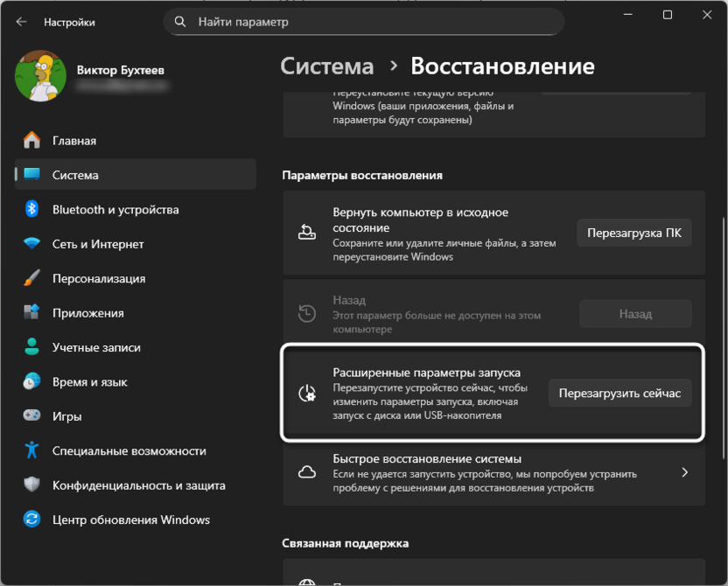Click the Конфиденциальность и защита shield icon
This screenshot has height=586, width=728.
click(x=33, y=485)
